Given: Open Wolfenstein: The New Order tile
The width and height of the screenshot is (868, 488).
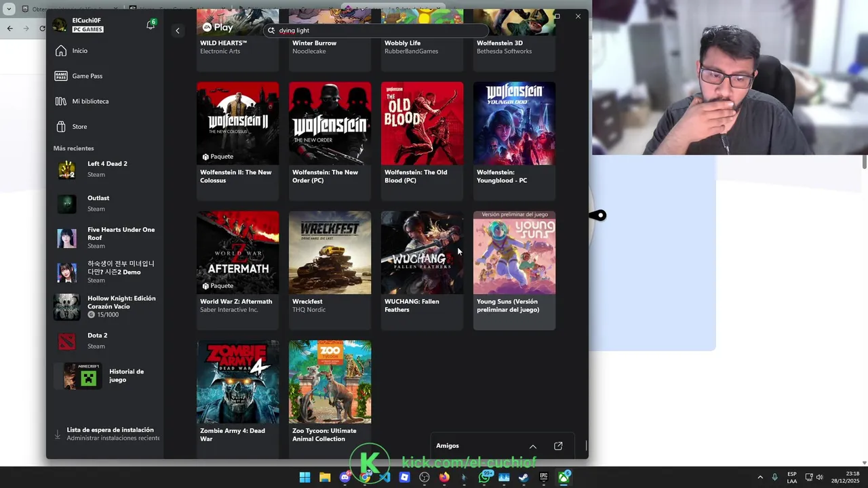Looking at the screenshot, I should pyautogui.click(x=330, y=141).
